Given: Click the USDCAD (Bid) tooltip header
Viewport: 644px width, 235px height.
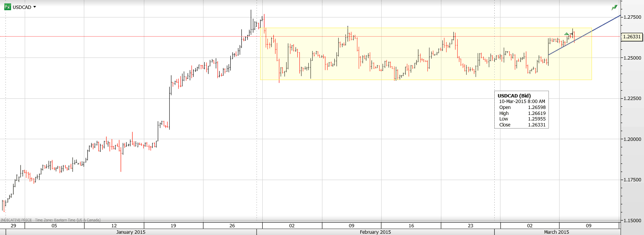Looking at the screenshot, I should click(514, 95).
